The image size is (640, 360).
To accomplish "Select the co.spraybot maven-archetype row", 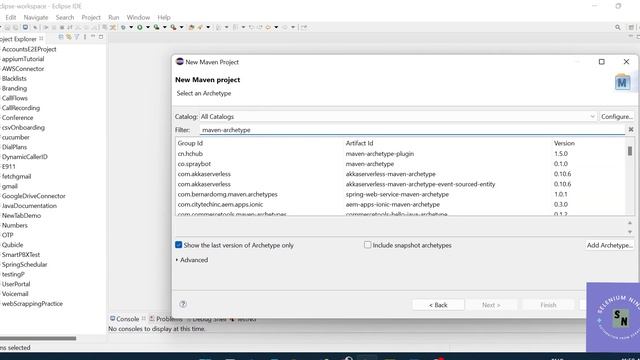I will click(x=401, y=164).
